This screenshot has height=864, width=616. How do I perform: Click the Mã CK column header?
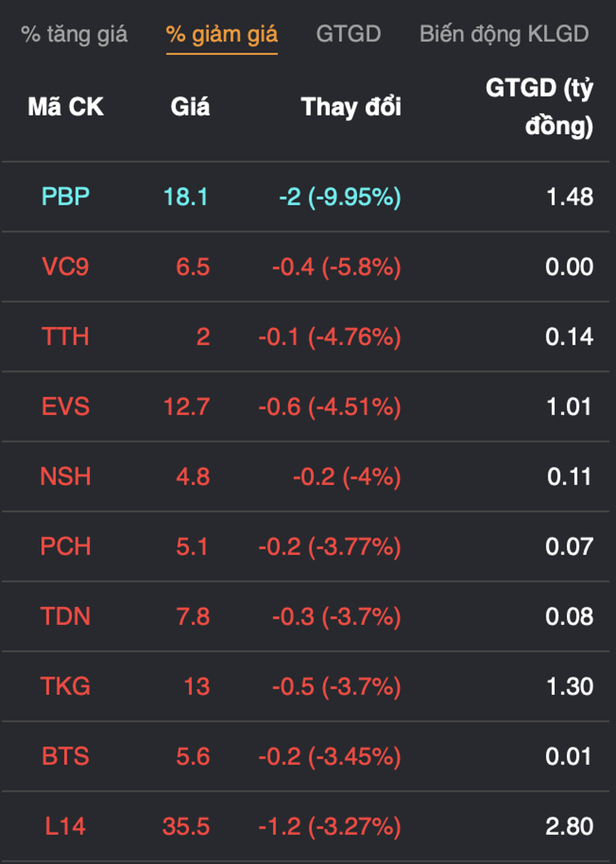(x=66, y=107)
